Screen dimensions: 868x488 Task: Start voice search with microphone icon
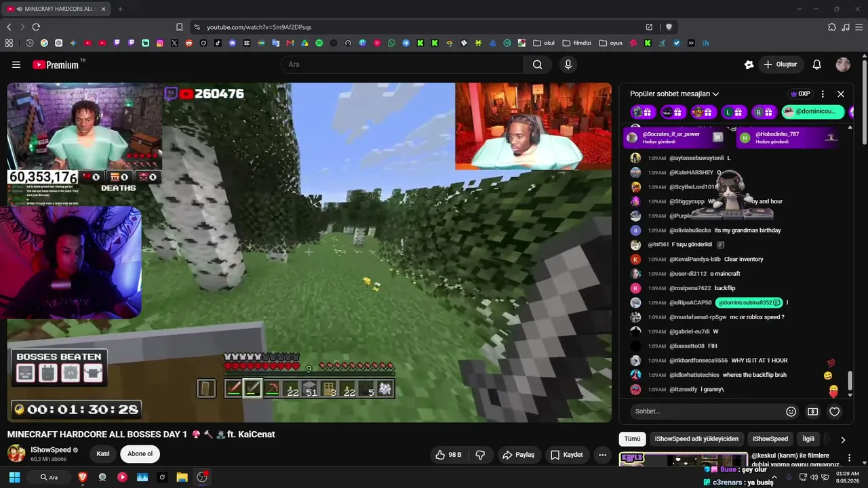tap(568, 64)
